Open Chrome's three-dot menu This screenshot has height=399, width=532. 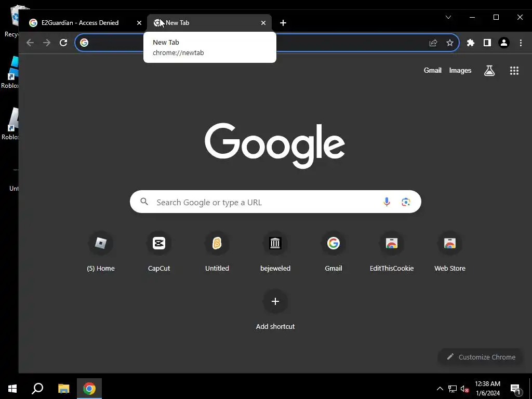(x=521, y=43)
